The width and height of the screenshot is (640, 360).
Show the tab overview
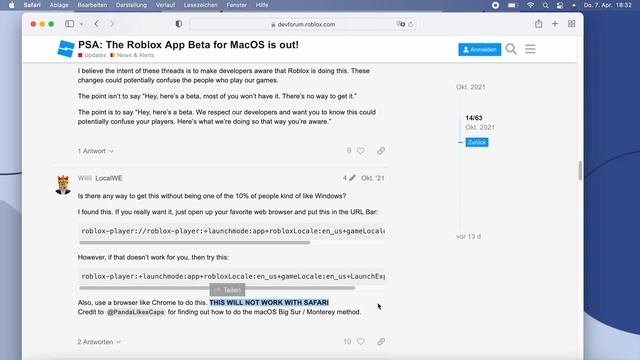[571, 24]
